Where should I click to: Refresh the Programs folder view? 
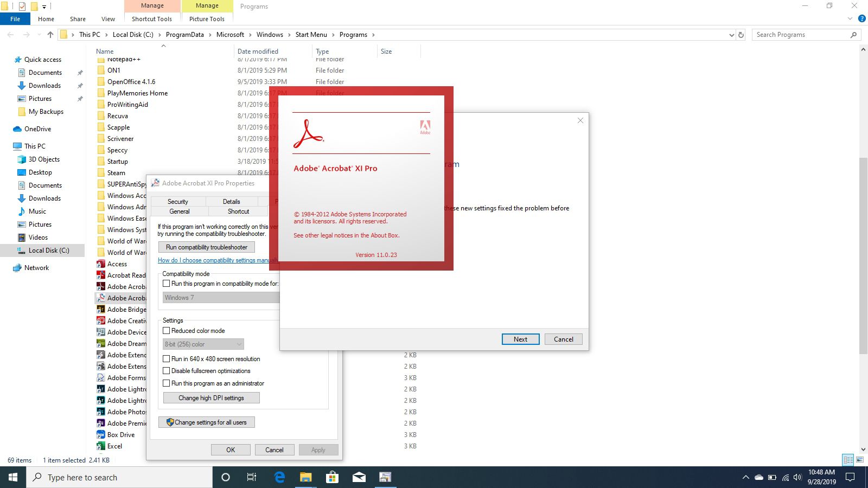741,35
